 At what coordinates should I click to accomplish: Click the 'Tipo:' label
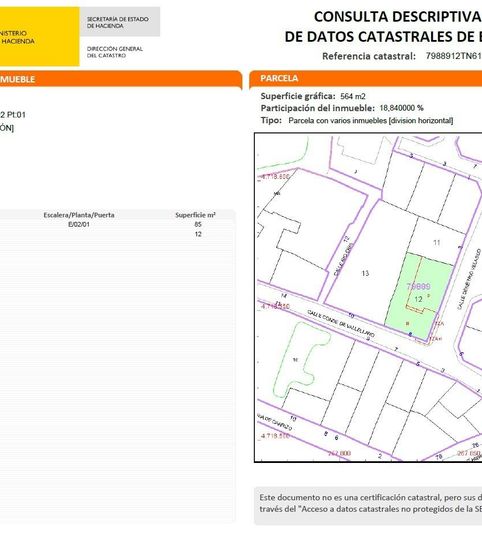click(271, 121)
